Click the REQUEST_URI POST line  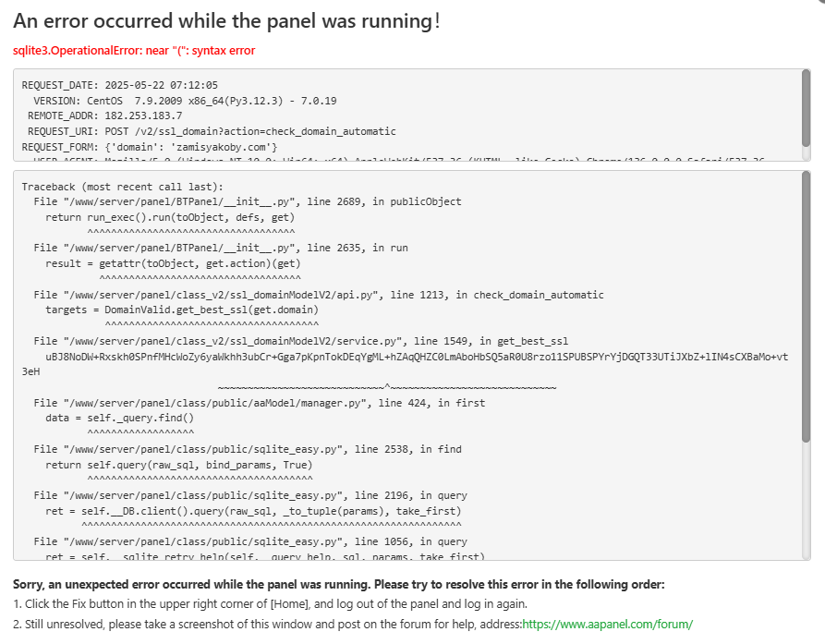coord(211,131)
